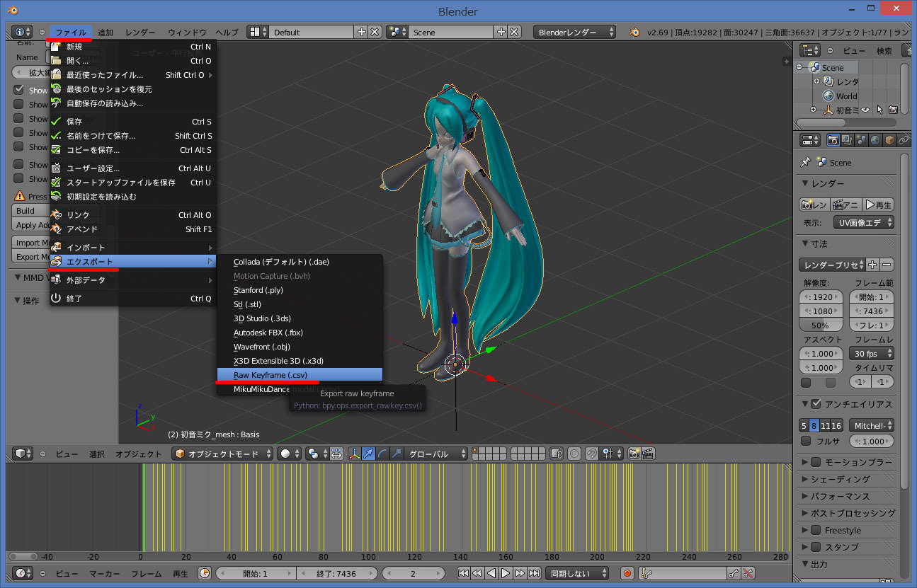This screenshot has width=917, height=588.
Task: Choose Raw Keyframe (.csv) export option
Action: point(300,375)
